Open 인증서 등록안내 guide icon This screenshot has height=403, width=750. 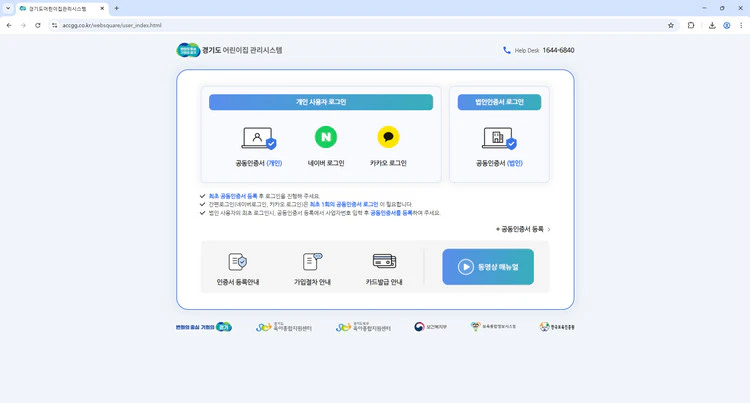click(238, 261)
